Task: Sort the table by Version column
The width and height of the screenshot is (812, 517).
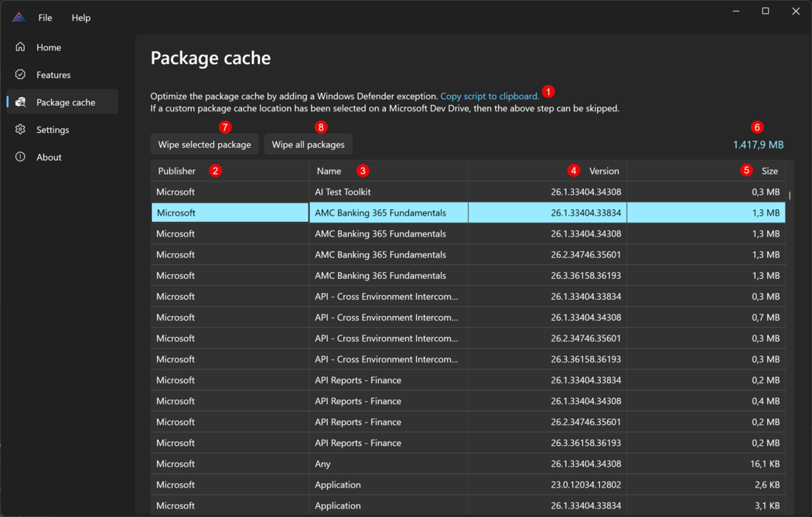Action: click(x=603, y=171)
